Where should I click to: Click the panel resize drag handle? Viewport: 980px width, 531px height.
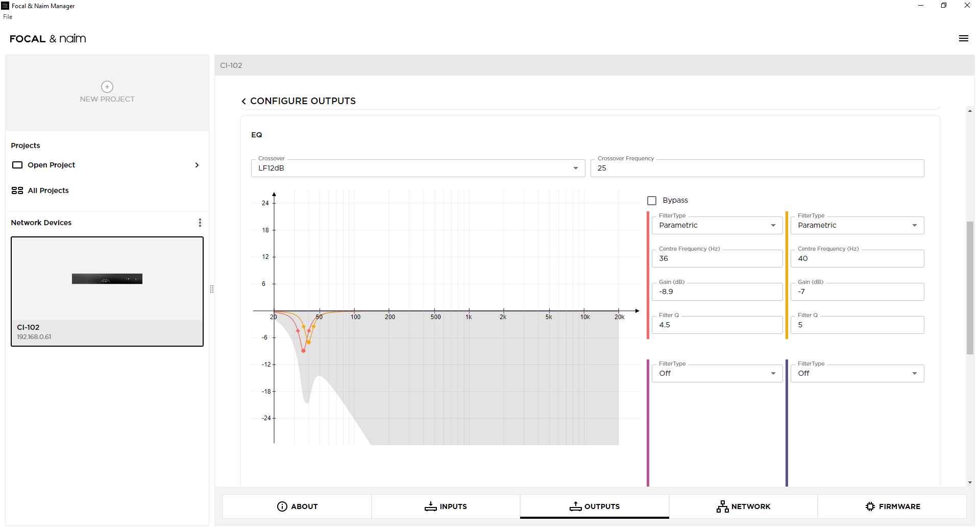[212, 289]
